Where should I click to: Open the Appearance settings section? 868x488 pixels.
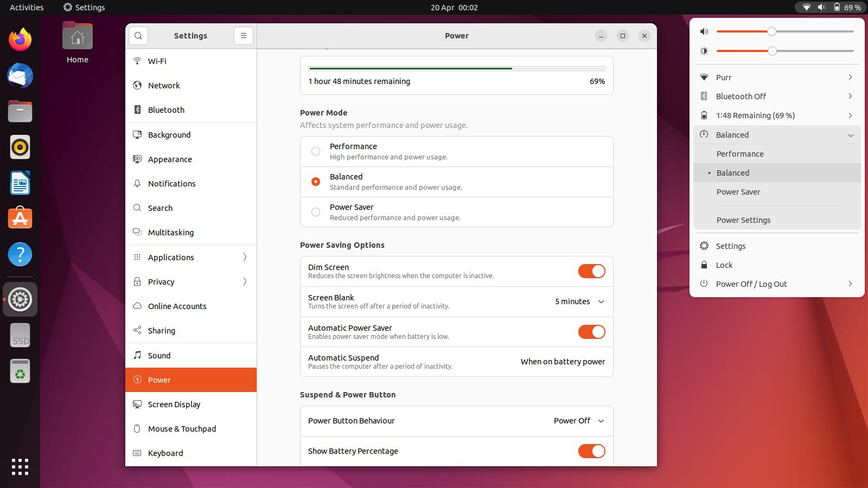point(169,159)
